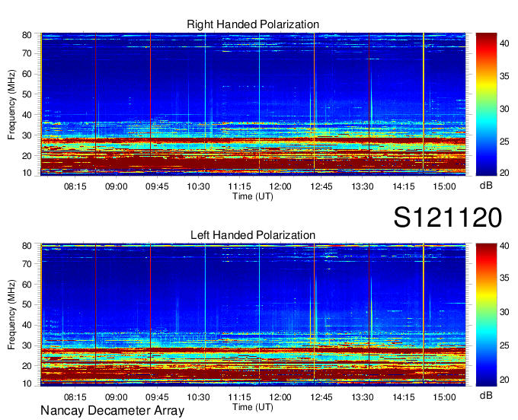
Task: Click the 60 MHz tick on the Right Handed plot
Action: pyautogui.click(x=27, y=75)
